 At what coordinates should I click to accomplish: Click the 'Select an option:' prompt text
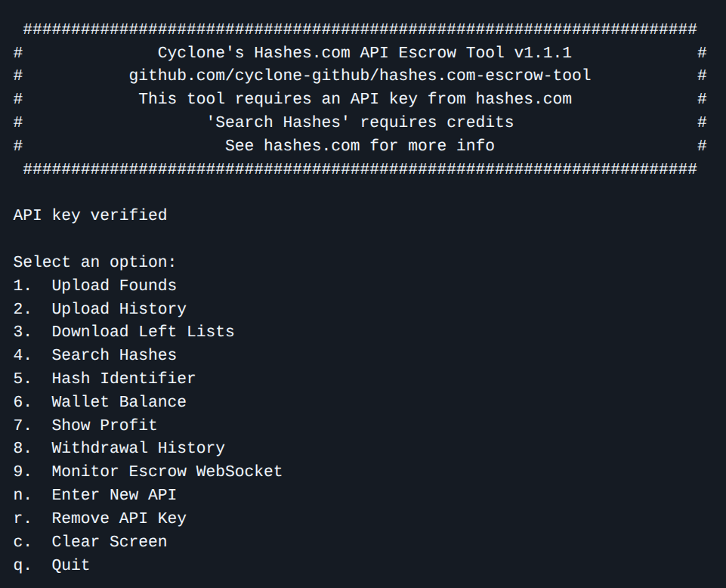[94, 262]
